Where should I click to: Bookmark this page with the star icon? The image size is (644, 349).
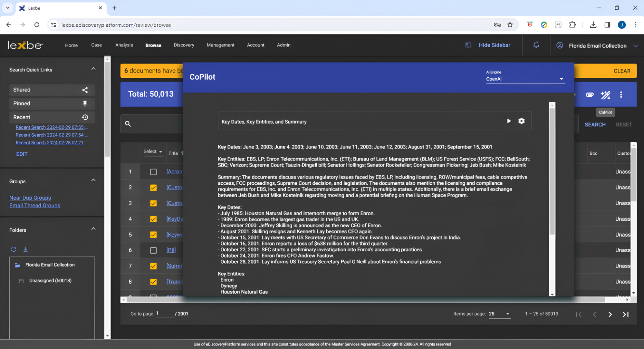[510, 25]
